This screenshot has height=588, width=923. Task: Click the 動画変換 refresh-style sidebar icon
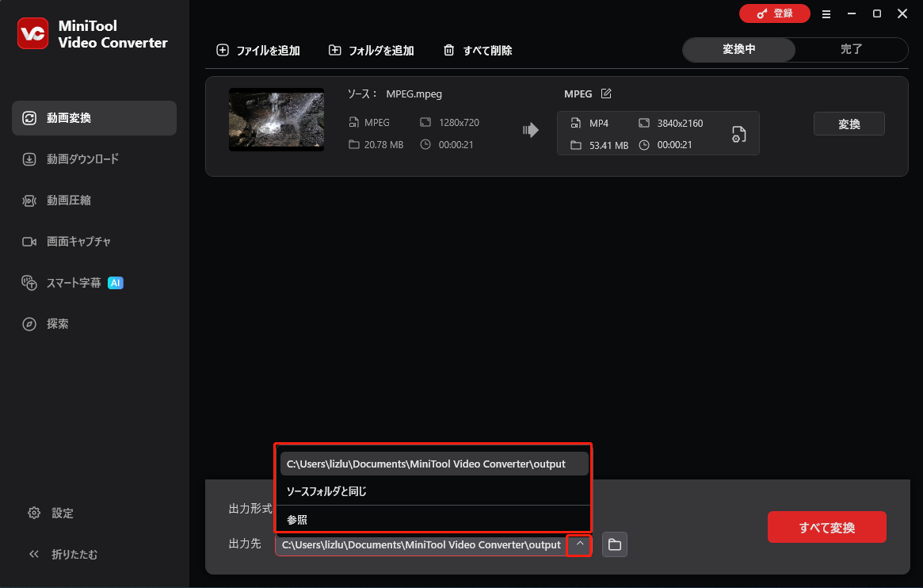point(29,118)
